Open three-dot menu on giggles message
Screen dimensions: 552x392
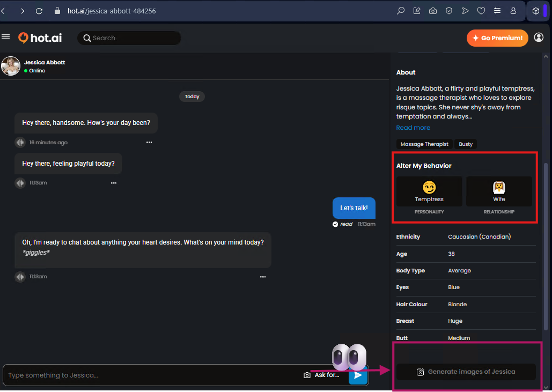(x=263, y=277)
